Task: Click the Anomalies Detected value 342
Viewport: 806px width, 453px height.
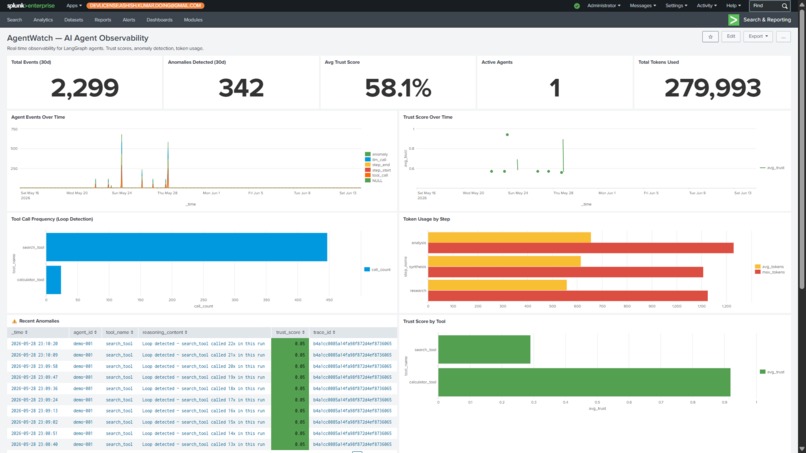Action: pos(241,88)
